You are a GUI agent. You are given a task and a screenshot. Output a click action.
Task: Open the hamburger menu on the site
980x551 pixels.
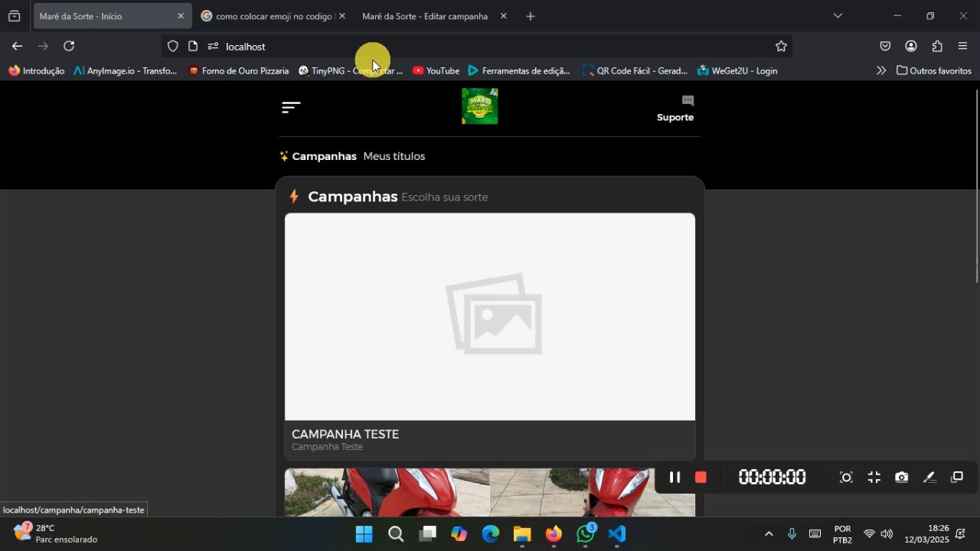[291, 108]
